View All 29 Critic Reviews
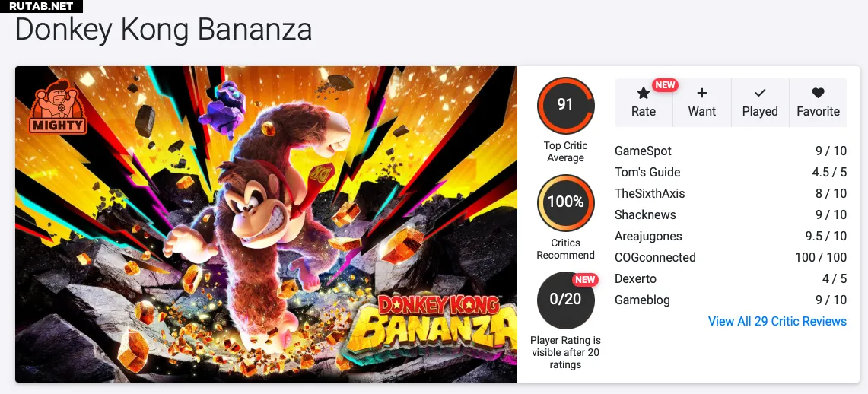Viewport: 868px width, 394px height. pos(777,322)
